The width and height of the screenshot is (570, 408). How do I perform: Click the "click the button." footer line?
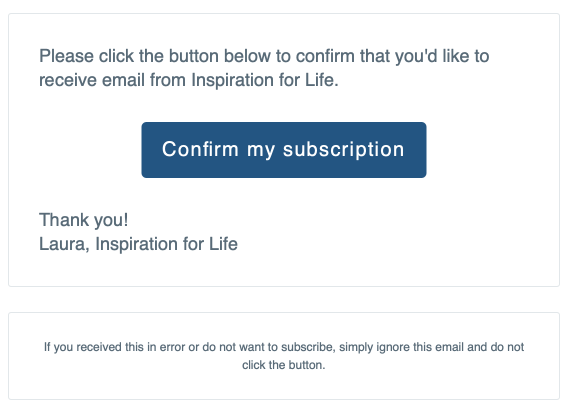coord(284,365)
